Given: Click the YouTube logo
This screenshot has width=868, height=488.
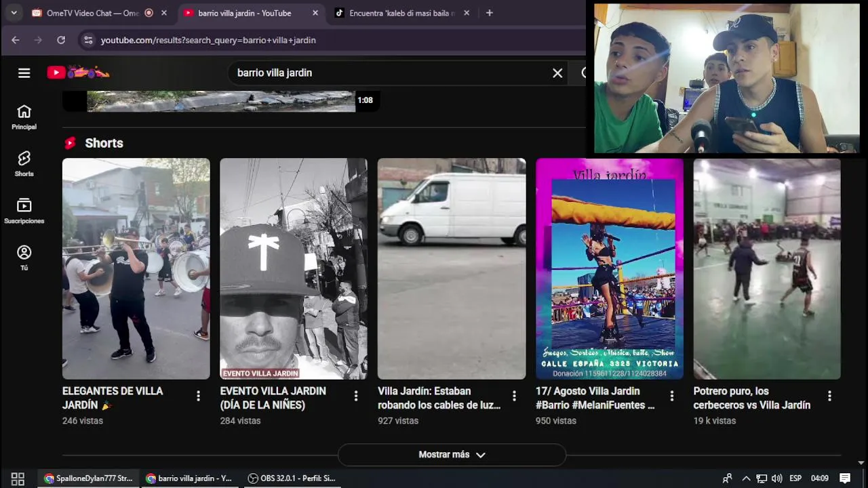Looking at the screenshot, I should (x=78, y=73).
